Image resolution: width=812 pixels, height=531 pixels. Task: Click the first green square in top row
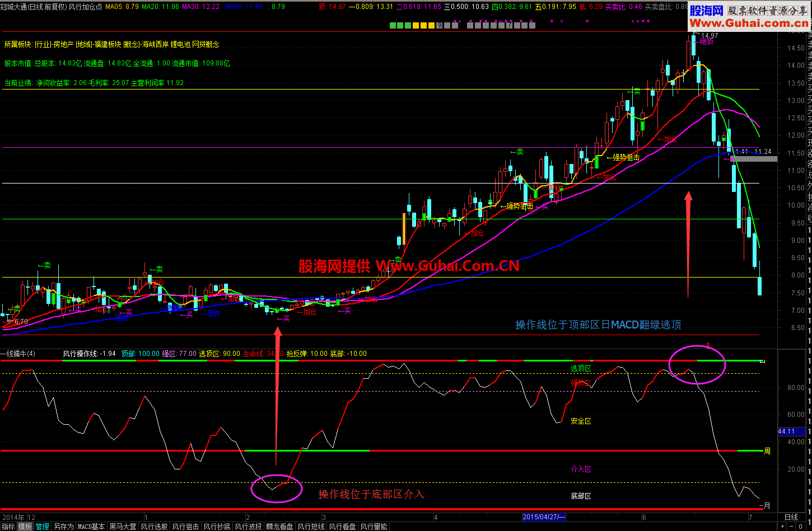click(393, 25)
